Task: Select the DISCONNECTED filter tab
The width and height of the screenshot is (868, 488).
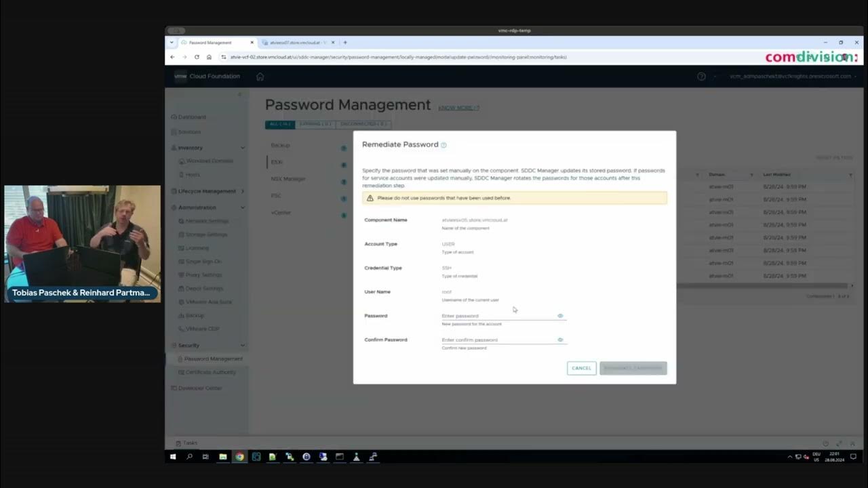Action: coord(363,125)
